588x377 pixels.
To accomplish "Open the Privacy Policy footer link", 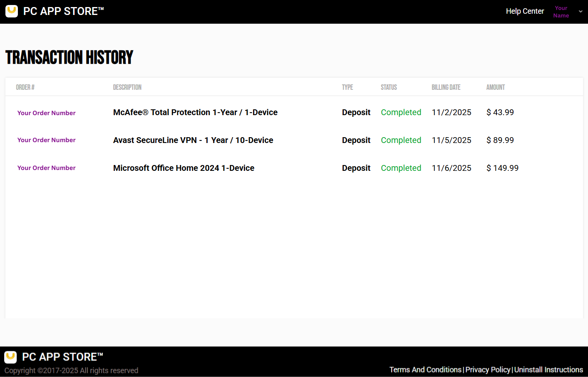I will click(x=488, y=370).
